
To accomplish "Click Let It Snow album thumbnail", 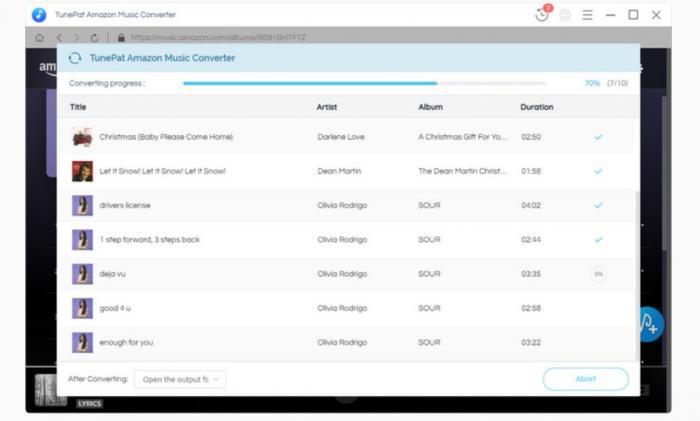I will pyautogui.click(x=83, y=171).
